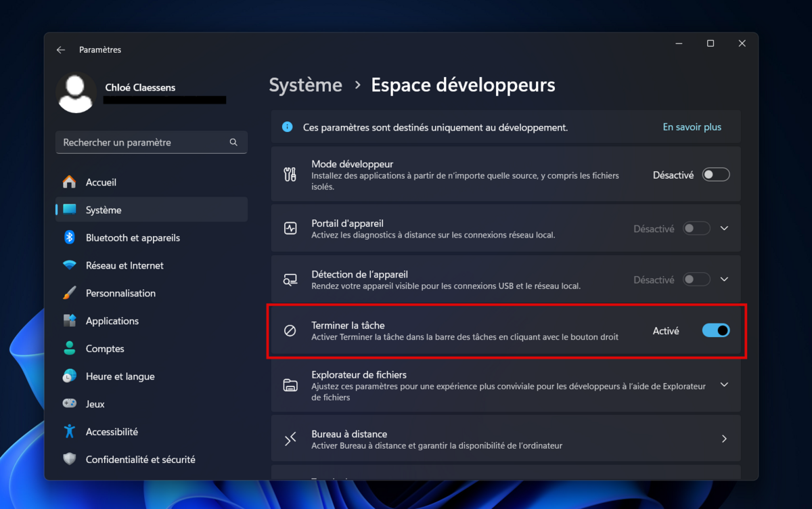Viewport: 812px width, 509px height.
Task: Open Comptes settings page
Action: coord(152,349)
